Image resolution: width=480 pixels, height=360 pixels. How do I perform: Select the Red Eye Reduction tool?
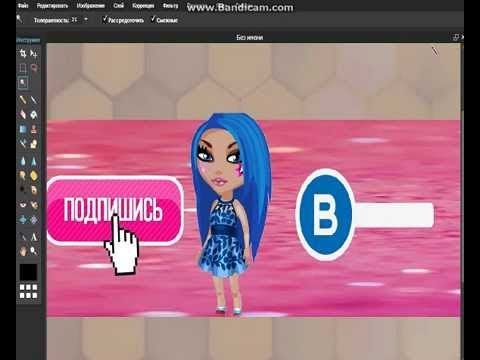pos(23,204)
